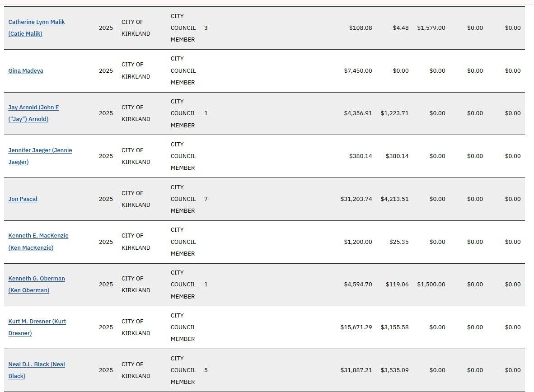Open Jay Arnold (John E "Jay" Arnold) link
This screenshot has height=392, width=534.
[33, 113]
